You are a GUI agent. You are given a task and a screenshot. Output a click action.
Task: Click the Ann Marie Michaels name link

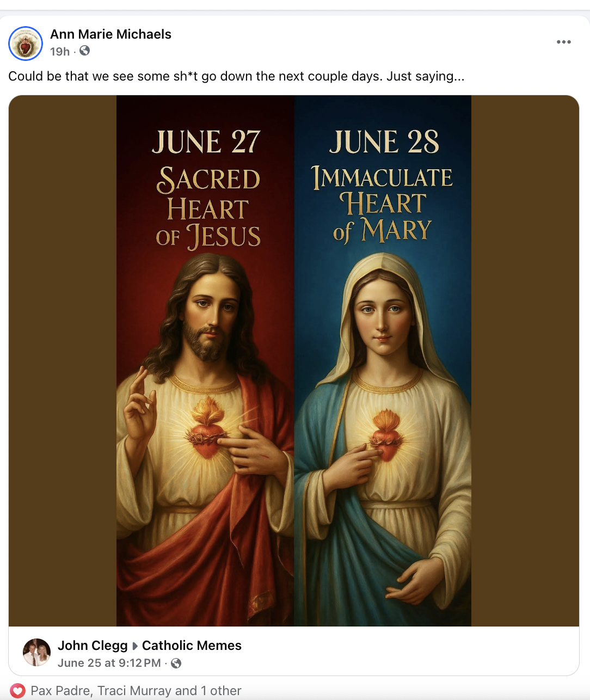click(x=110, y=34)
